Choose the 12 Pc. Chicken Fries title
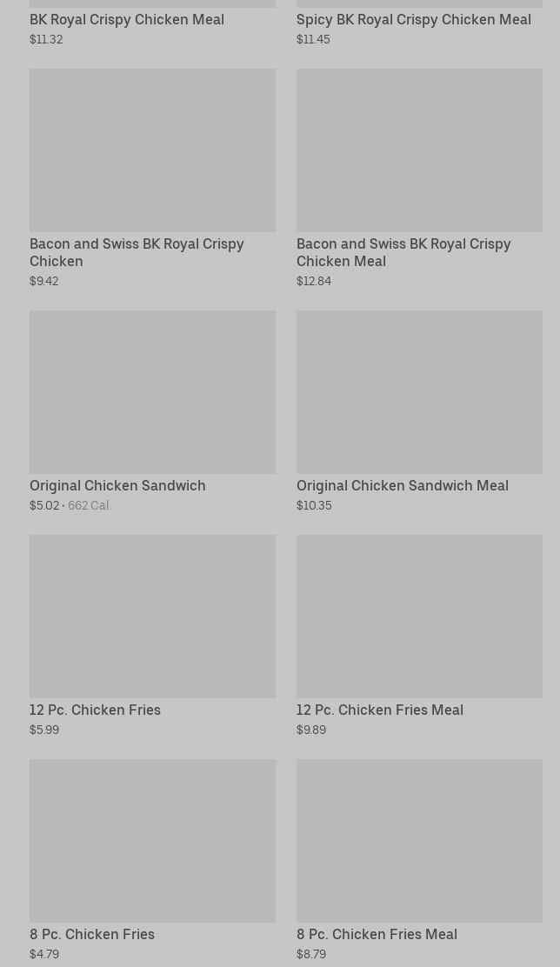560x967 pixels. click(x=95, y=710)
